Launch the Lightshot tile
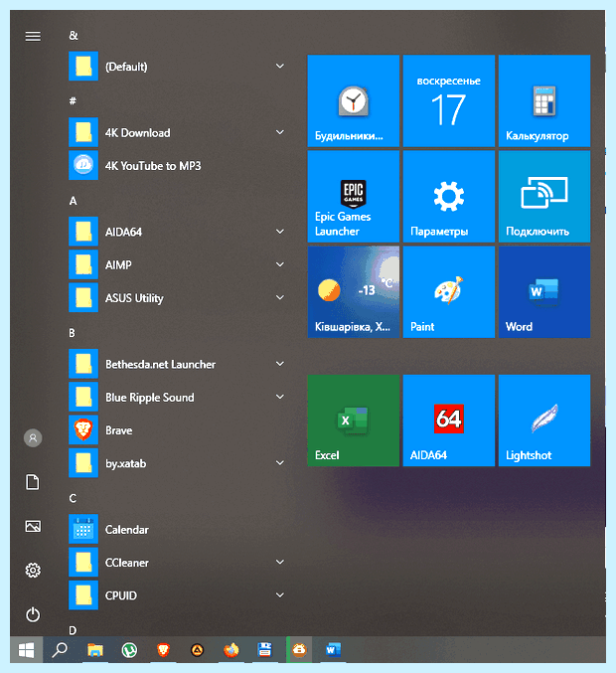Viewport: 616px width, 673px height. pyautogui.click(x=543, y=421)
